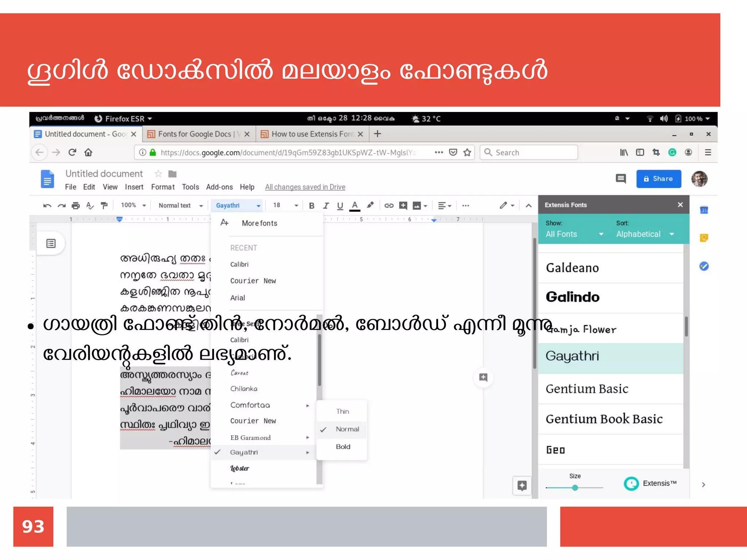Expand Comfortaa font variants submenu

pos(307,405)
